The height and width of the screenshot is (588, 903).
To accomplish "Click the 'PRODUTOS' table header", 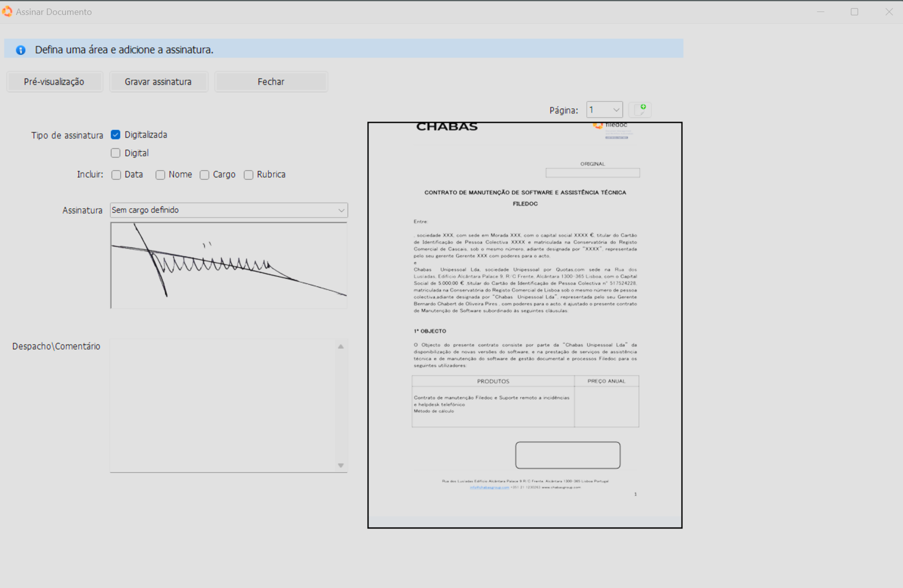I will (493, 381).
